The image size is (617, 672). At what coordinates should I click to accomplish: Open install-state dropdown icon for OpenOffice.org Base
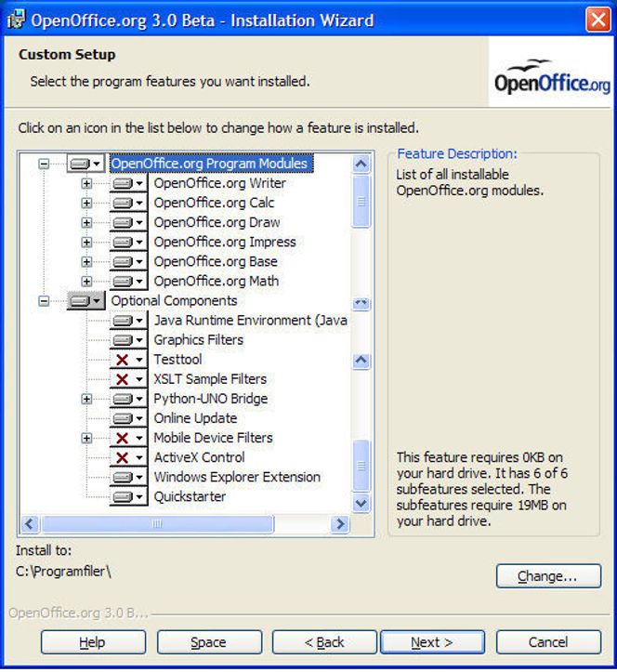[x=128, y=262]
